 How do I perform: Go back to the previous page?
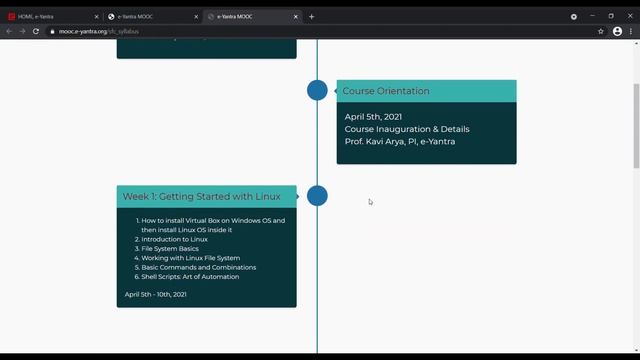pyautogui.click(x=9, y=31)
